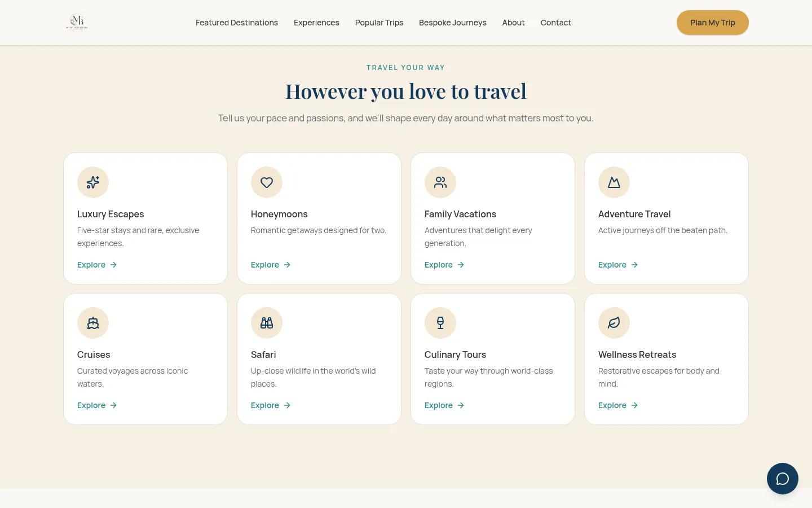Go to Experiences in the navigation
This screenshot has width=812, height=508.
point(316,23)
